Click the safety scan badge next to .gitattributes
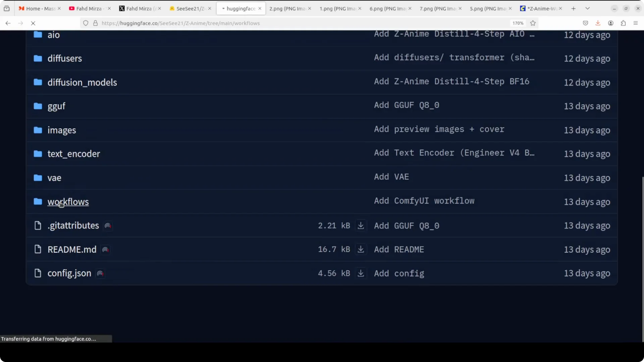 click(108, 226)
